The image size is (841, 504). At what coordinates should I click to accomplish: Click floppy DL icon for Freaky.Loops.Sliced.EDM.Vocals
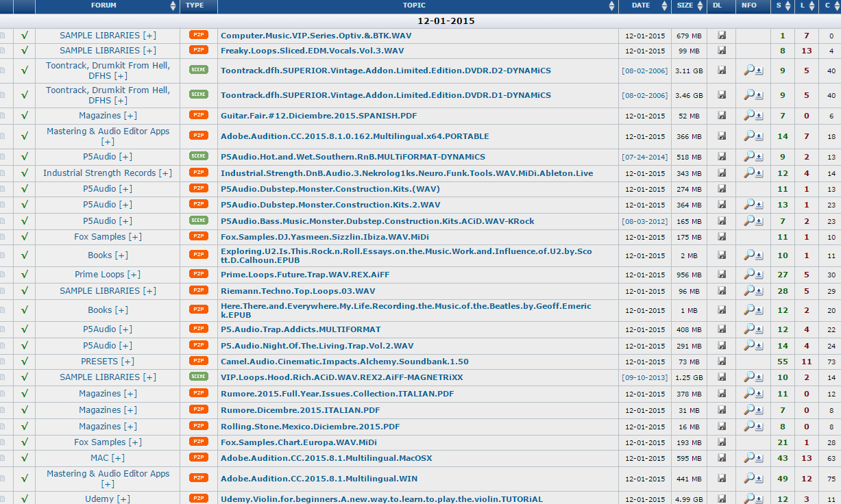(722, 51)
